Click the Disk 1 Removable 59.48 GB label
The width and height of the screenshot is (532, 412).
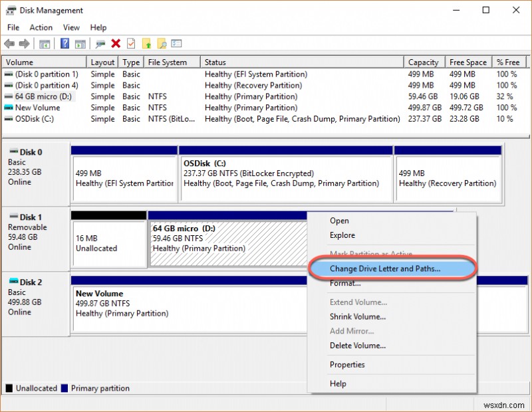(36, 239)
